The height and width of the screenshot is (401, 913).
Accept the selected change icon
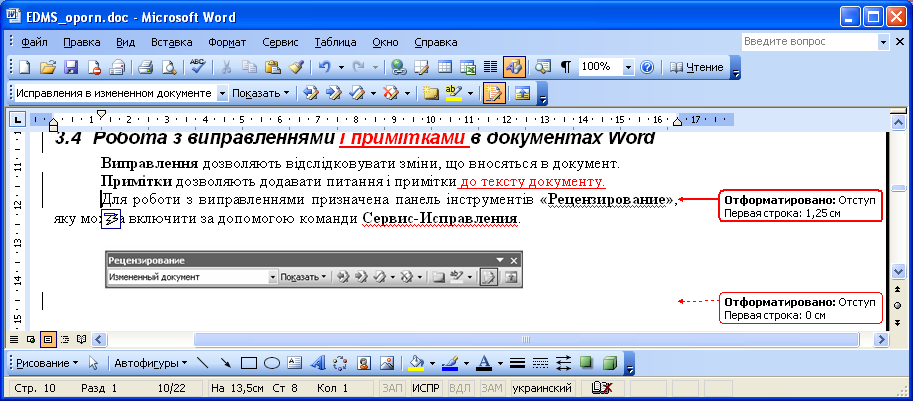click(356, 93)
